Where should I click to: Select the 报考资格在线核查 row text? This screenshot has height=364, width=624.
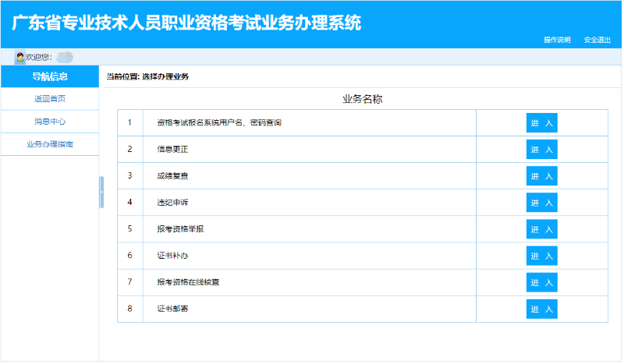189,283
